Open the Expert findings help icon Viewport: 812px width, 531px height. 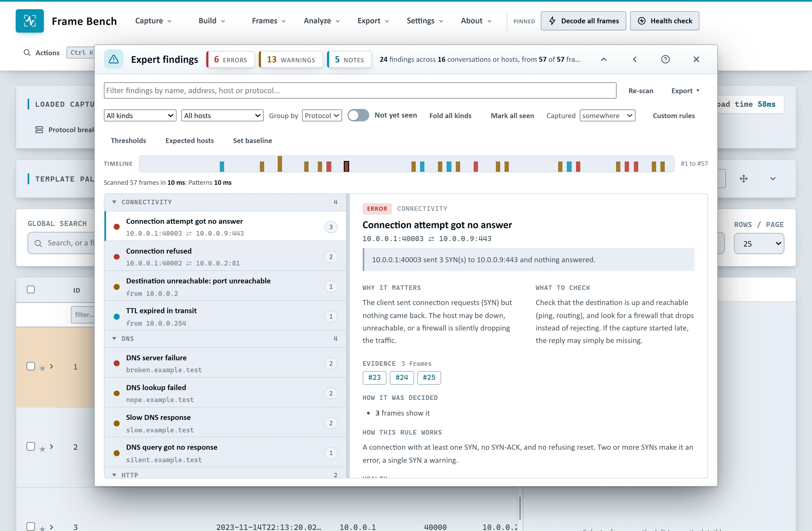click(665, 59)
